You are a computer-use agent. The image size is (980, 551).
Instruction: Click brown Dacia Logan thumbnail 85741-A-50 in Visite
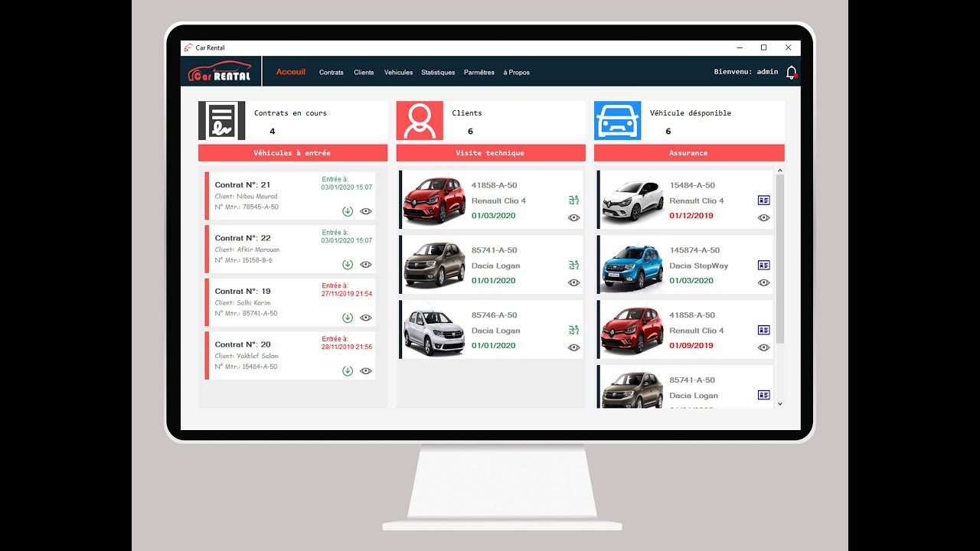pyautogui.click(x=434, y=265)
